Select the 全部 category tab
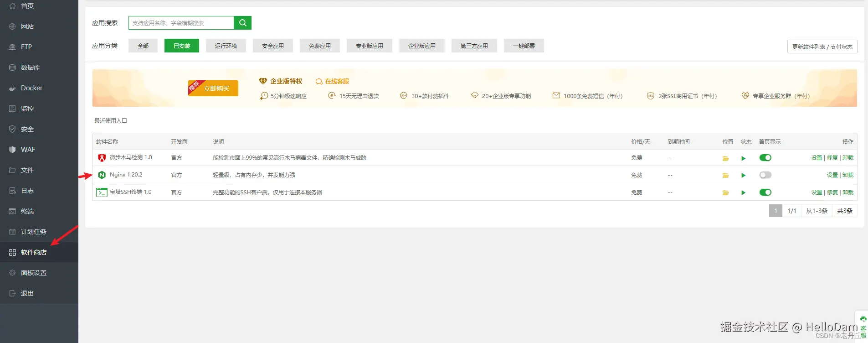Viewport: 868px width, 343px height. [143, 46]
